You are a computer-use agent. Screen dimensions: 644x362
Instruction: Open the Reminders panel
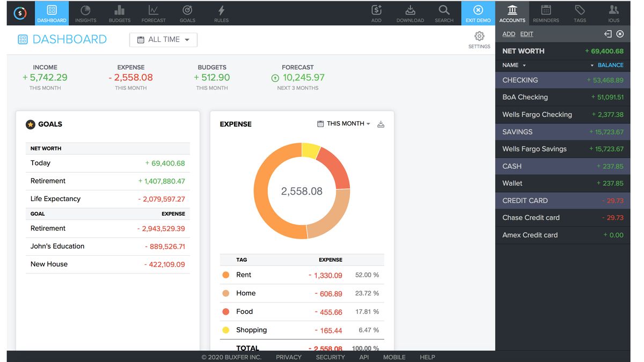546,13
